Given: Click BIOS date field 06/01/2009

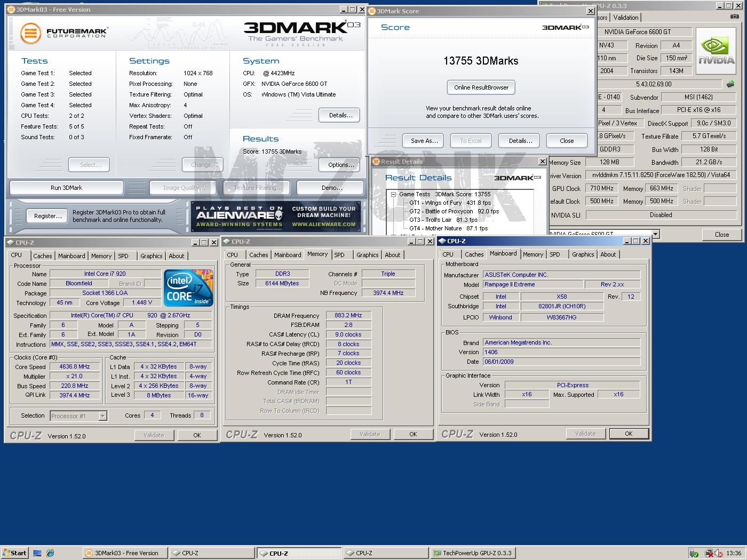Looking at the screenshot, I should pyautogui.click(x=562, y=362).
